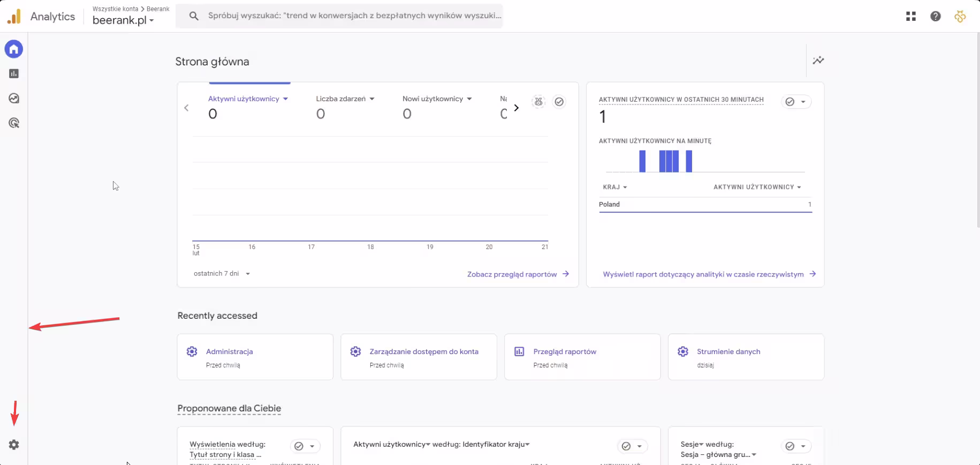Toggle check circle icon on overview card
The image size is (980, 465).
pos(559,102)
